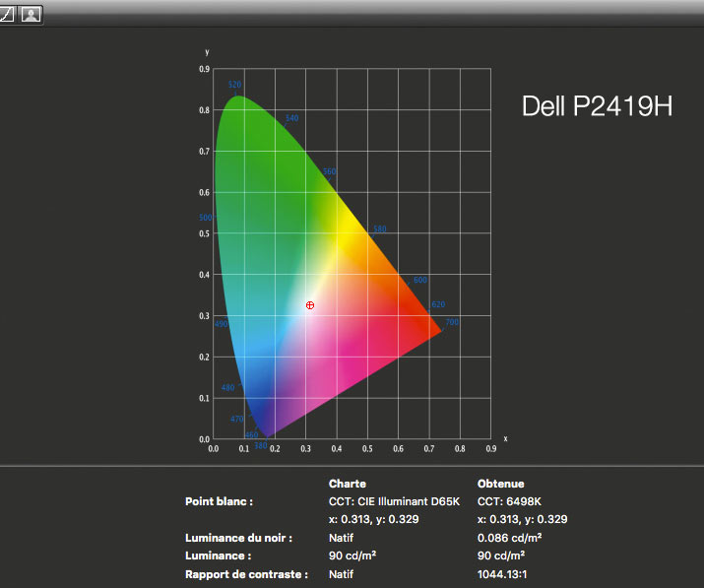Viewport: 704px width, 588px height.
Task: Click the 'Rapport de contraste :' label
Action: pyautogui.click(x=246, y=574)
